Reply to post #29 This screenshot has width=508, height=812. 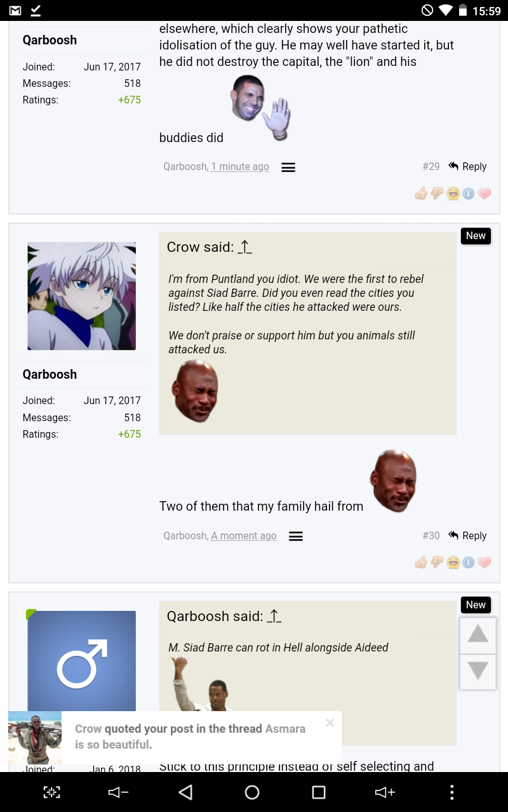pyautogui.click(x=467, y=166)
